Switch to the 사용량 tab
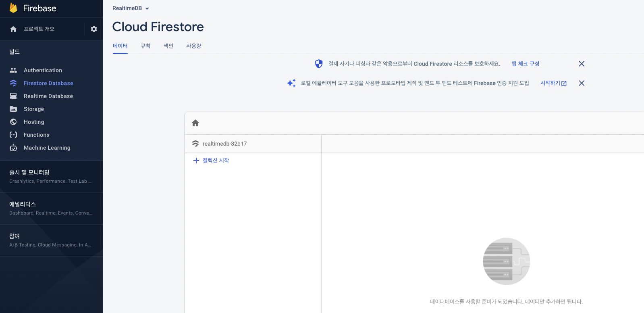The image size is (644, 313). point(194,46)
